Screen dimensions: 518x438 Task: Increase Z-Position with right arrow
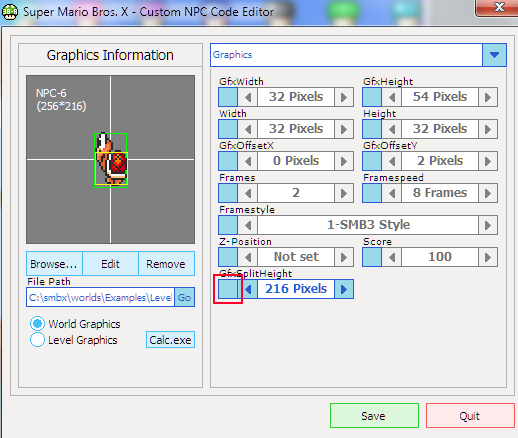(x=344, y=257)
